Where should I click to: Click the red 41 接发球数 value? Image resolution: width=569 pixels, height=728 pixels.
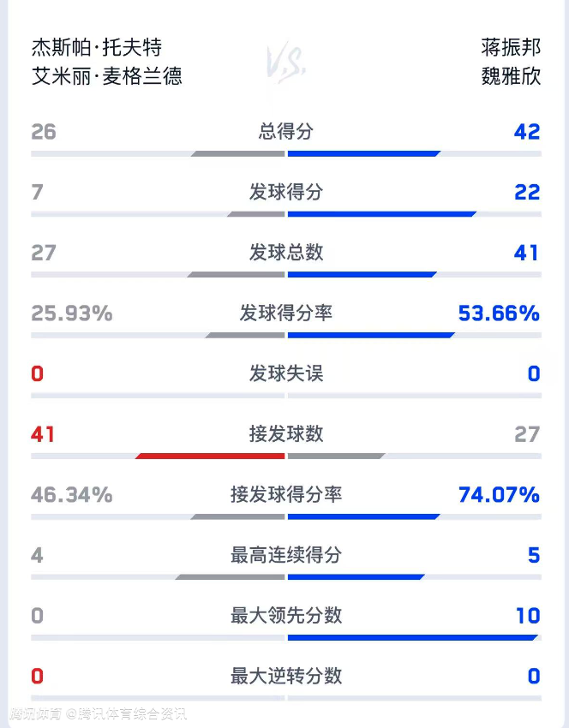43,434
